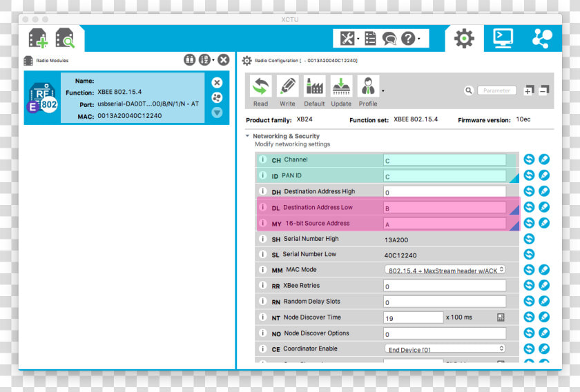This screenshot has height=392, width=580.
Task: Write the MAC Mode parameter
Action: (544, 270)
